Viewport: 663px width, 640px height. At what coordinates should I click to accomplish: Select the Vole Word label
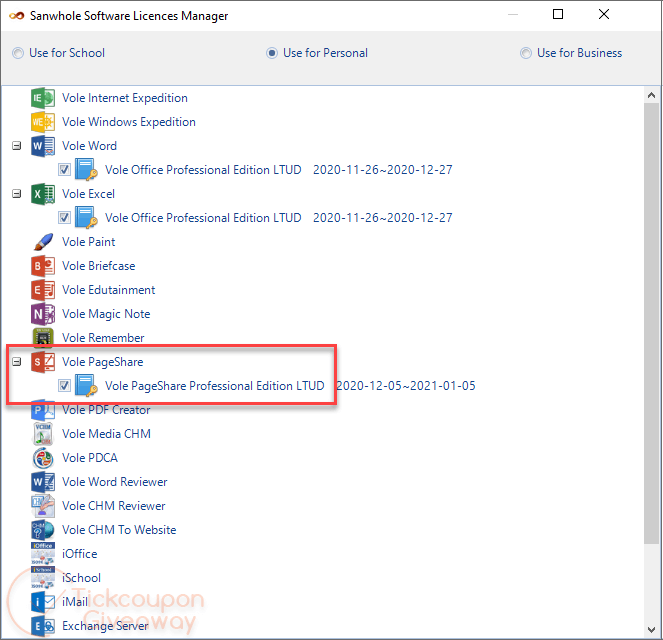click(x=89, y=146)
